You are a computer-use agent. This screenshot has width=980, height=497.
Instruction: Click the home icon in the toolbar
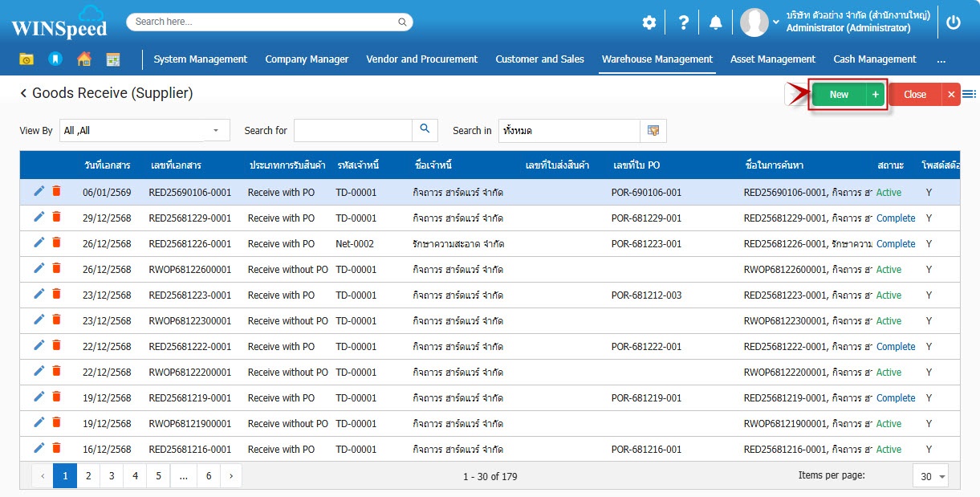[x=83, y=59]
